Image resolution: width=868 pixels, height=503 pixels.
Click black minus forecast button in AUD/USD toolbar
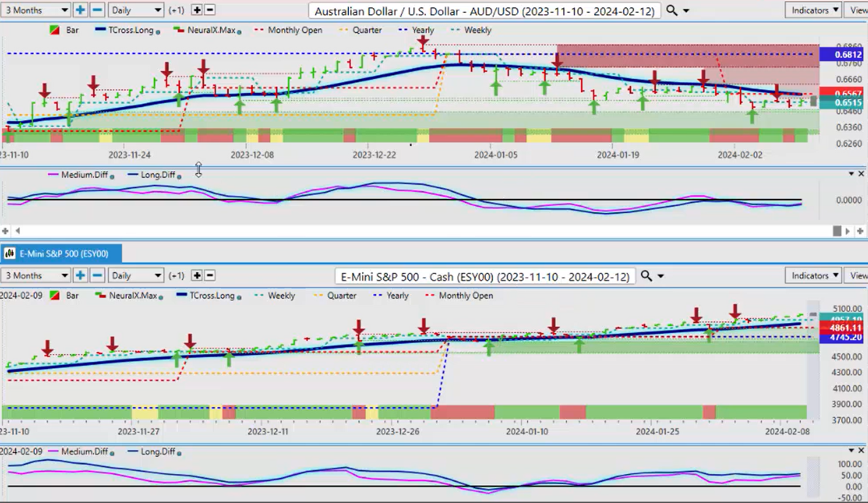pyautogui.click(x=209, y=10)
